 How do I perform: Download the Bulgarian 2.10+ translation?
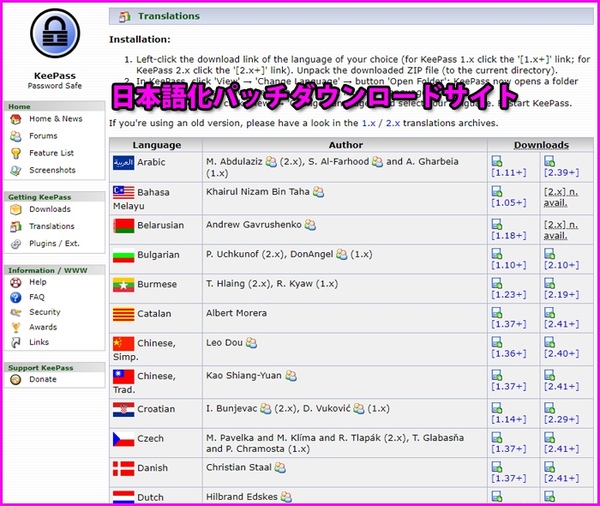pyautogui.click(x=561, y=265)
